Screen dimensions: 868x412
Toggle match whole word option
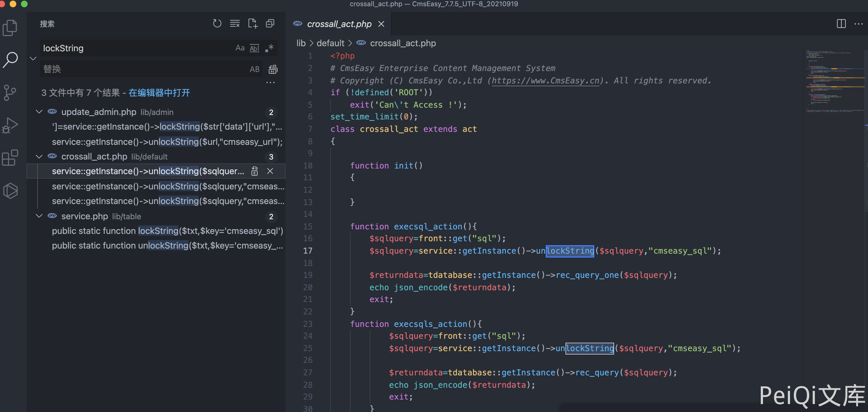point(255,48)
